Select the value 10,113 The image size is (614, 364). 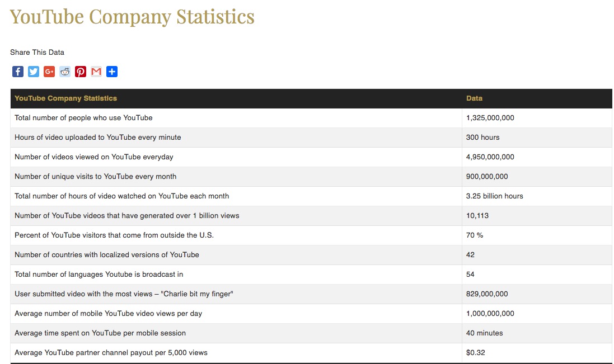477,215
